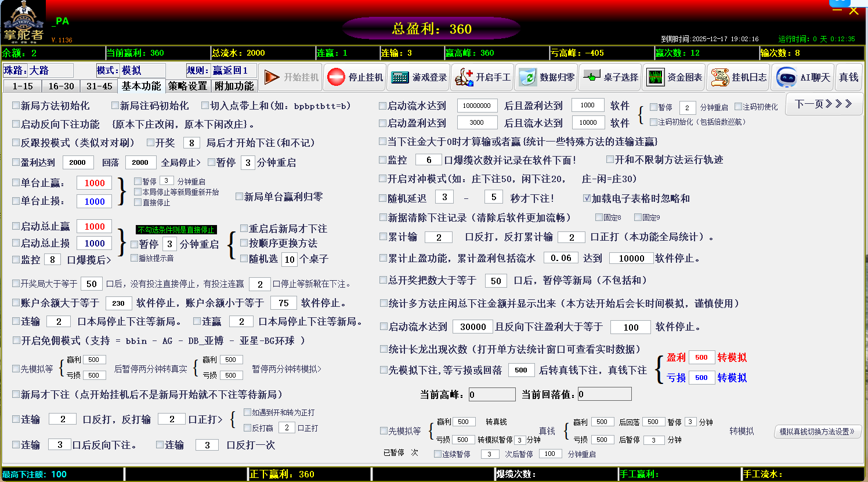Click the 模拟真钱切换方法设置 button
Image resolution: width=868 pixels, height=482 pixels.
[816, 432]
